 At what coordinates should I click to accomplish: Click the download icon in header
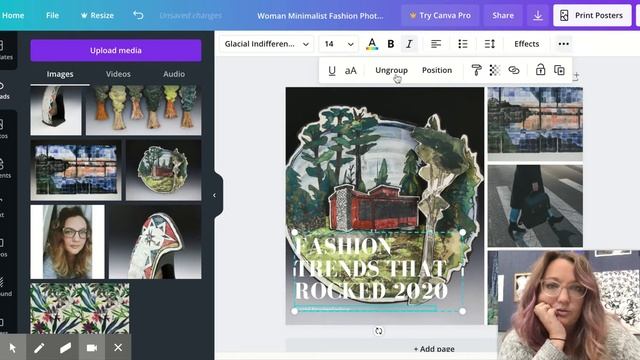tap(538, 16)
